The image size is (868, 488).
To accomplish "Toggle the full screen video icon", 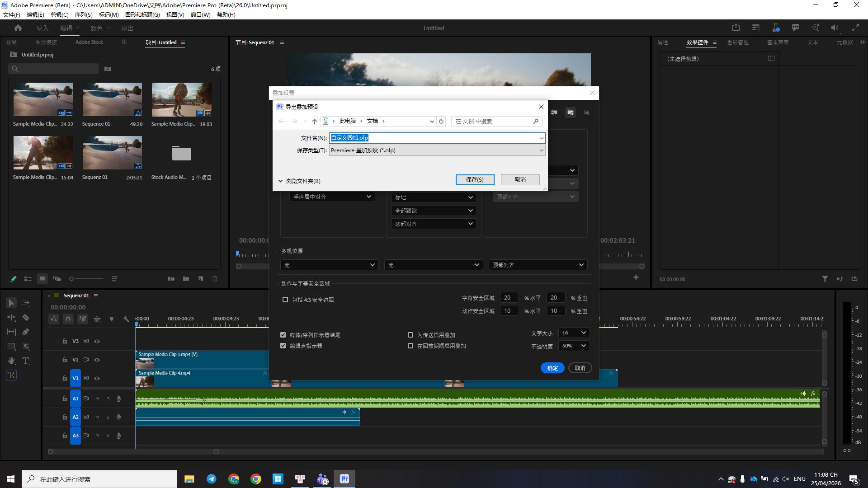I will (x=855, y=28).
